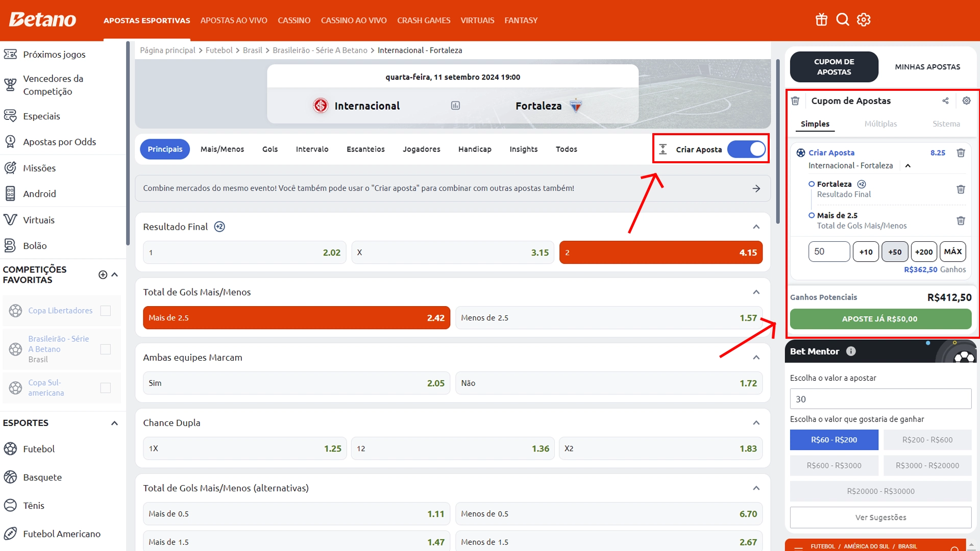Collapse the Internacional - Fortaleza bet details

tap(908, 165)
